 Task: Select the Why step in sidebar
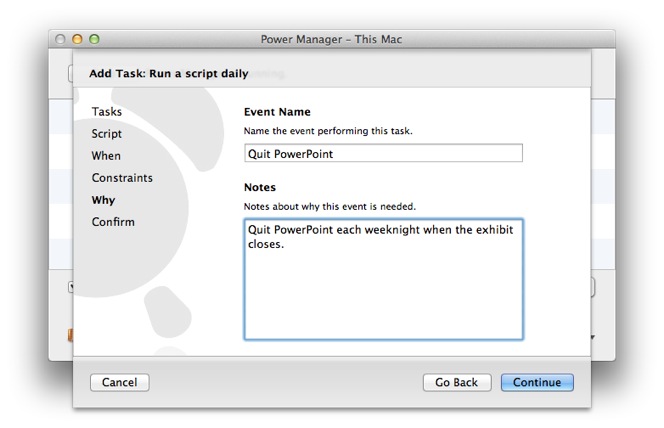[x=103, y=200]
